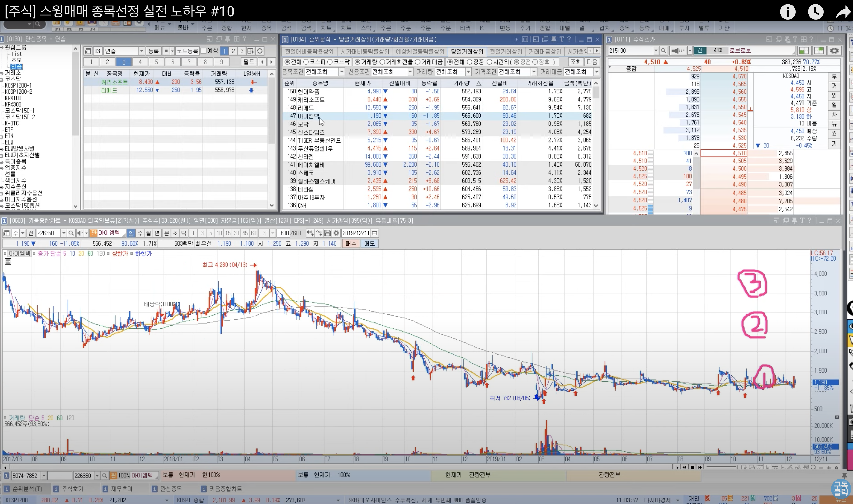The height and width of the screenshot is (504, 853).
Task: Click the stock search magnifier in chart panel
Action: click(71, 233)
